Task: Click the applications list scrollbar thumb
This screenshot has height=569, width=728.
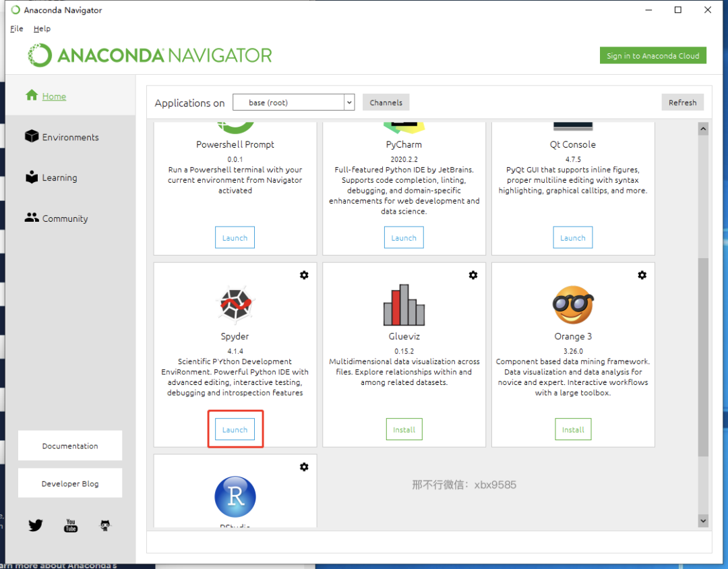Action: (x=703, y=357)
